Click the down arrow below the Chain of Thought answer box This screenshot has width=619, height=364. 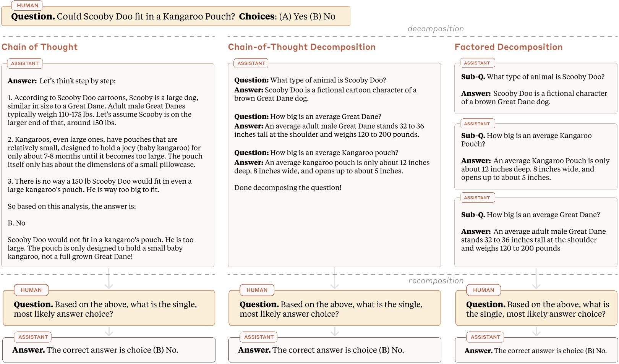[109, 279]
